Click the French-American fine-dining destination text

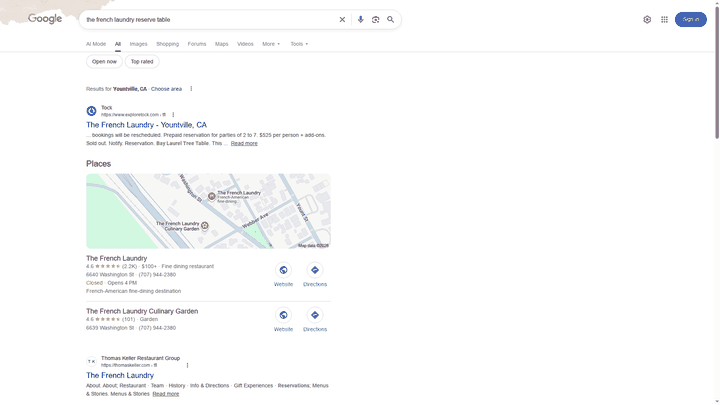pyautogui.click(x=133, y=291)
